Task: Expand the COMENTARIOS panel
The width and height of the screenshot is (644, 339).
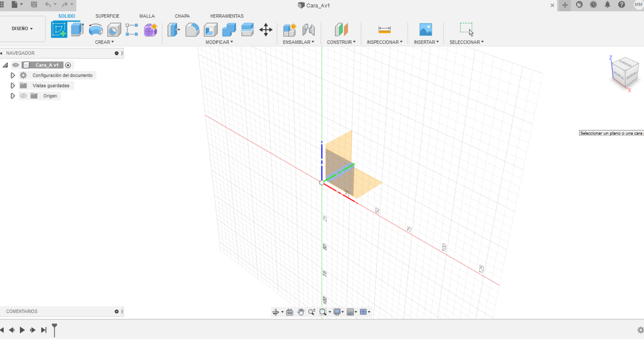Action: (117, 312)
